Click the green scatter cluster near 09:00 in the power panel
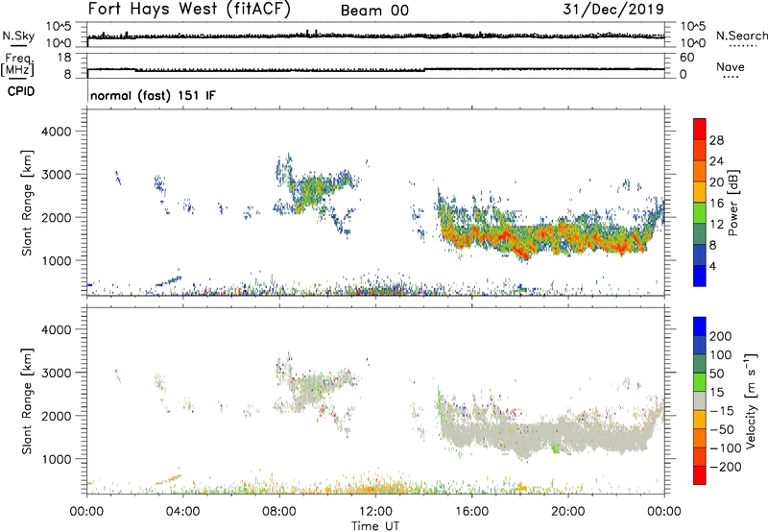Screen dimensions: 768x532 coord(309,191)
